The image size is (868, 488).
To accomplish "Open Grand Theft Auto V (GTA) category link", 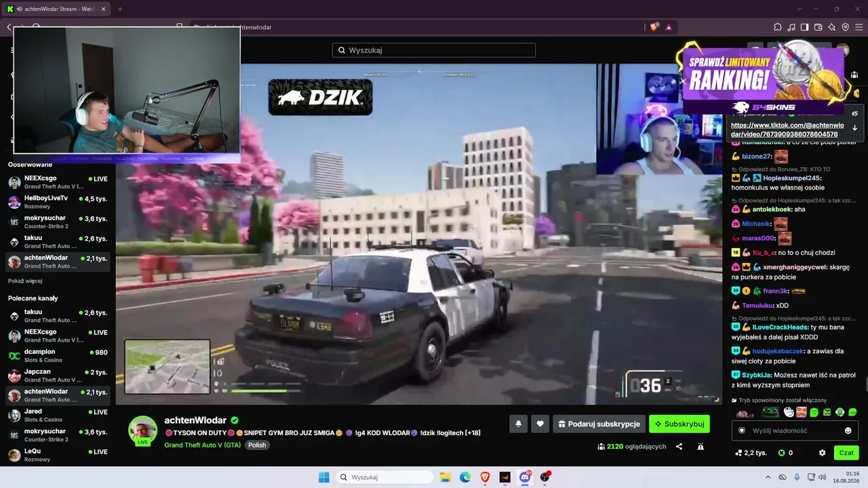I will coord(202,445).
